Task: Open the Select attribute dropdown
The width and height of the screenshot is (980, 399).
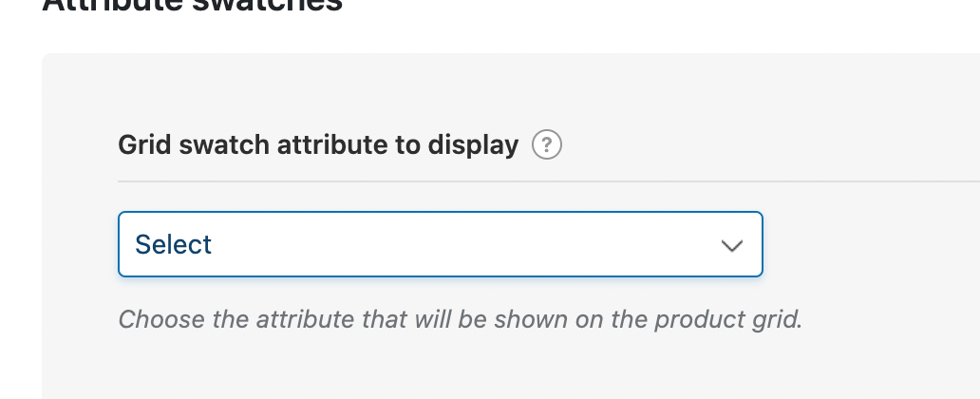Action: 440,244
